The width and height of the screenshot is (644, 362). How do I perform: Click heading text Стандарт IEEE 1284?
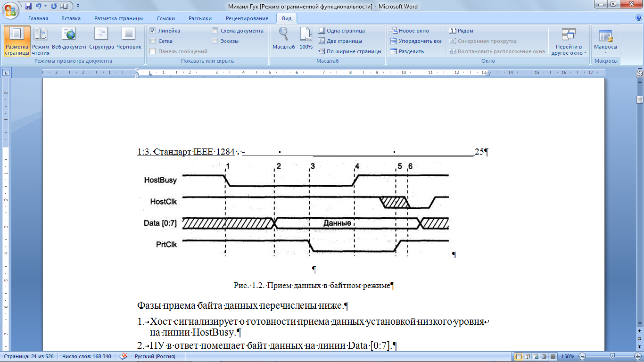[194, 152]
